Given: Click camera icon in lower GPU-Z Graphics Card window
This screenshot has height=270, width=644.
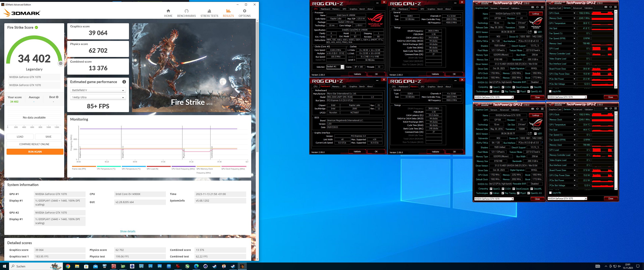Looking at the screenshot, I should tap(532, 109).
